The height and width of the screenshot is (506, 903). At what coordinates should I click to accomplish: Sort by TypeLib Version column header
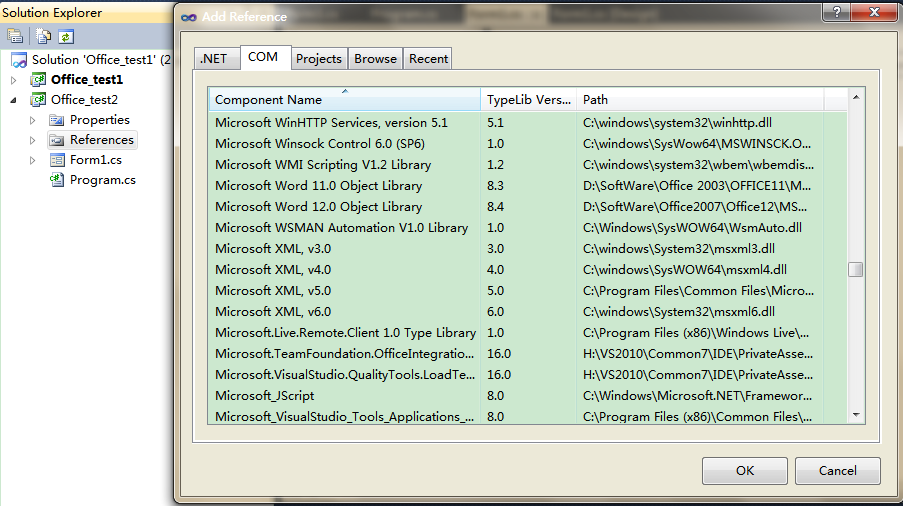(x=529, y=100)
